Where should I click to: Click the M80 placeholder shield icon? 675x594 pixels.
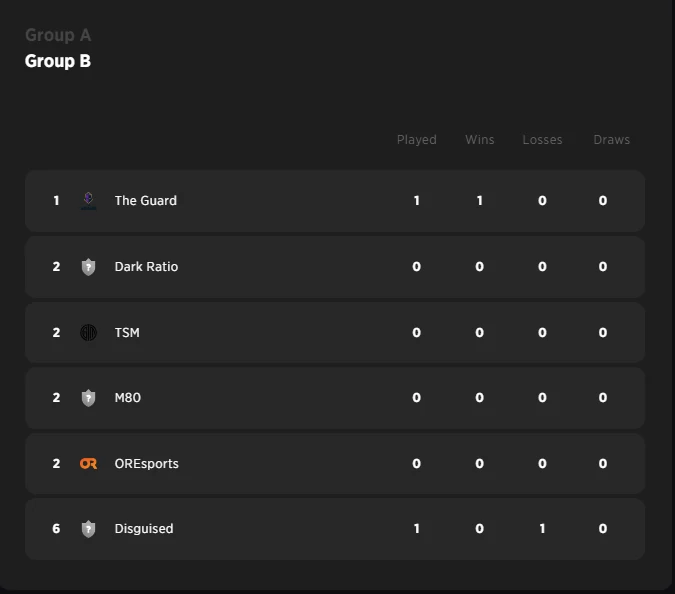pos(88,398)
